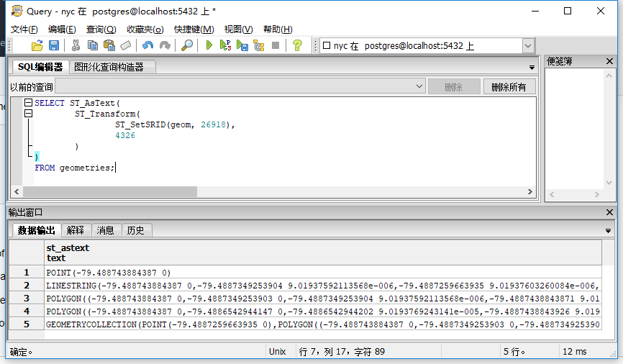Undo the last edit
The image size is (623, 364).
147,46
